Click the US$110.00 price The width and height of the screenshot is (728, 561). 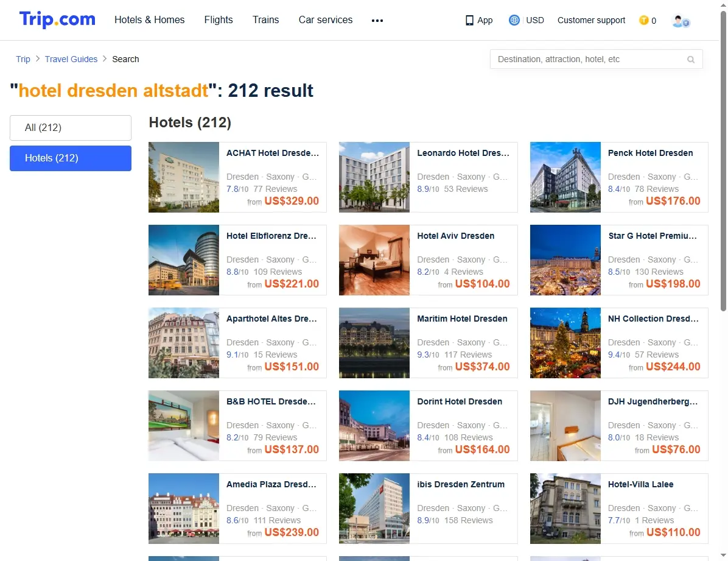(673, 532)
